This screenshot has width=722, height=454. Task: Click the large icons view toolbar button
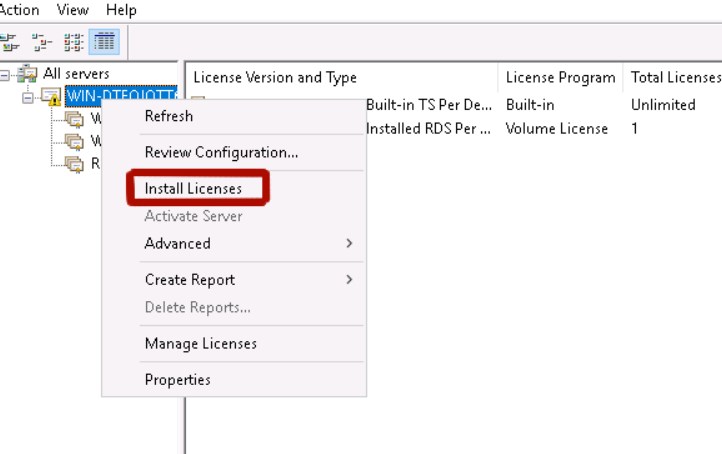point(10,42)
